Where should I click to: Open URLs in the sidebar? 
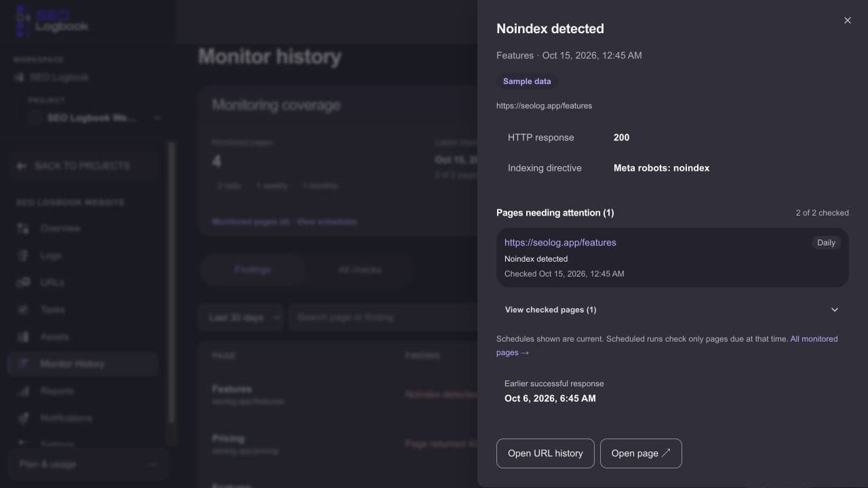[83, 283]
